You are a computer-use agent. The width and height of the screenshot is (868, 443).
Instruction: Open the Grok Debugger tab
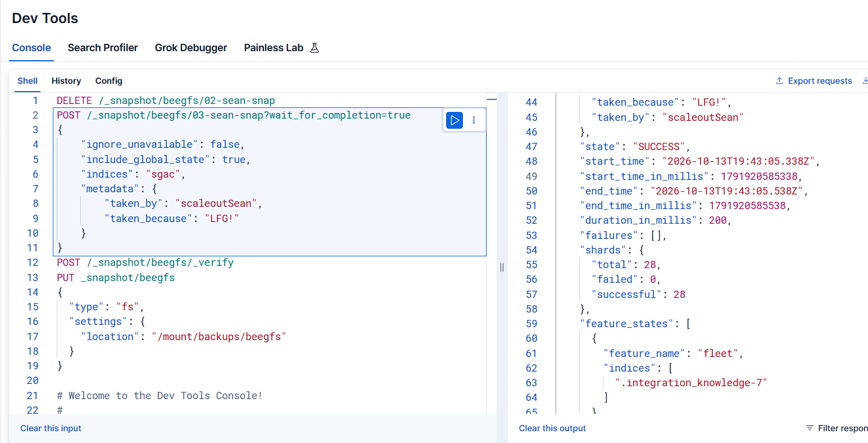[191, 48]
